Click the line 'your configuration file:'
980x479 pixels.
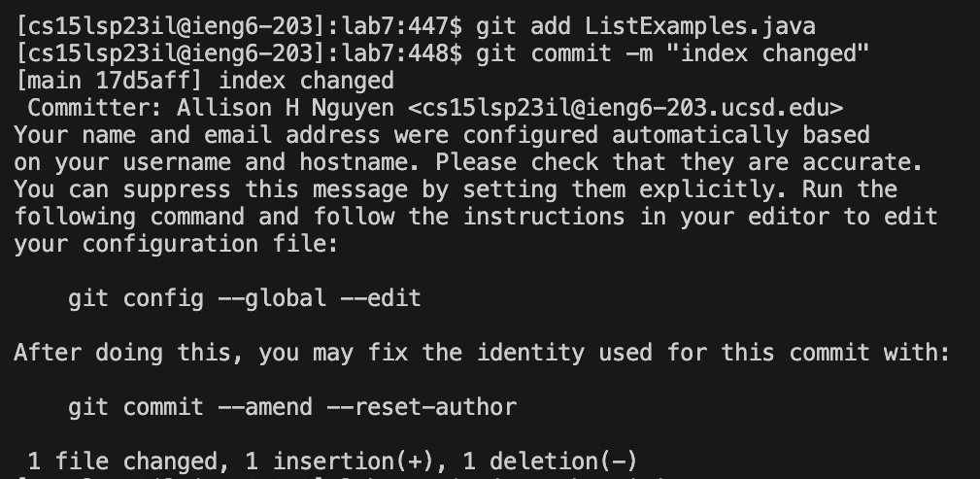coord(176,244)
